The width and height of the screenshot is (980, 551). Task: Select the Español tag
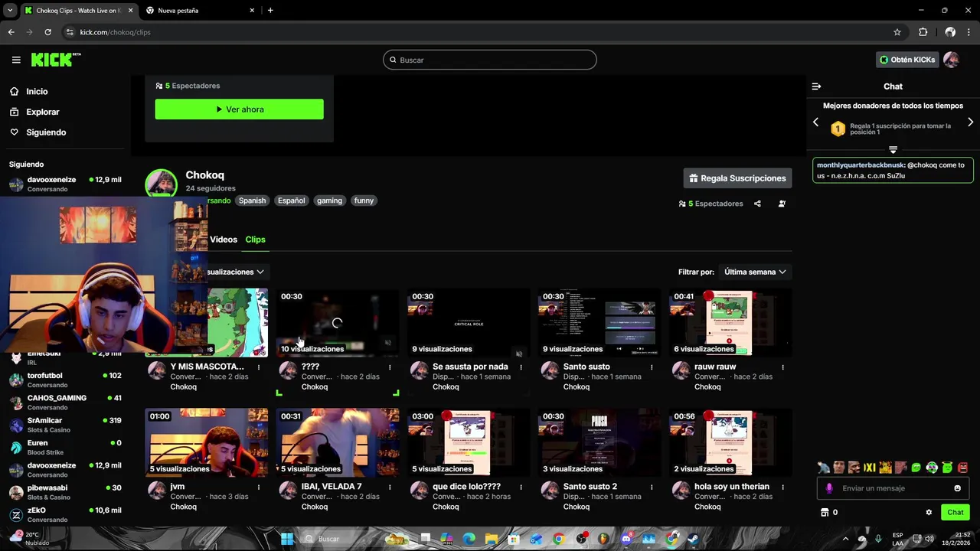tap(291, 201)
